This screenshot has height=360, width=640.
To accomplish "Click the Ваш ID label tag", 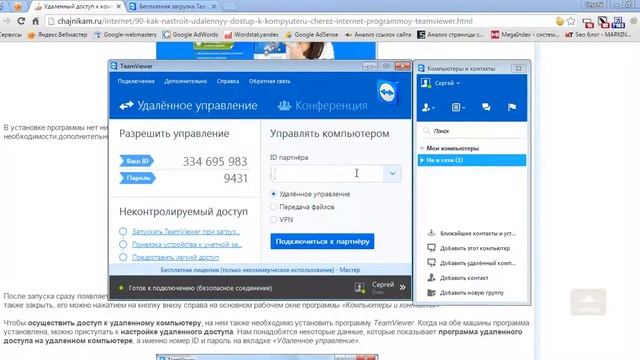I will tap(137, 161).
